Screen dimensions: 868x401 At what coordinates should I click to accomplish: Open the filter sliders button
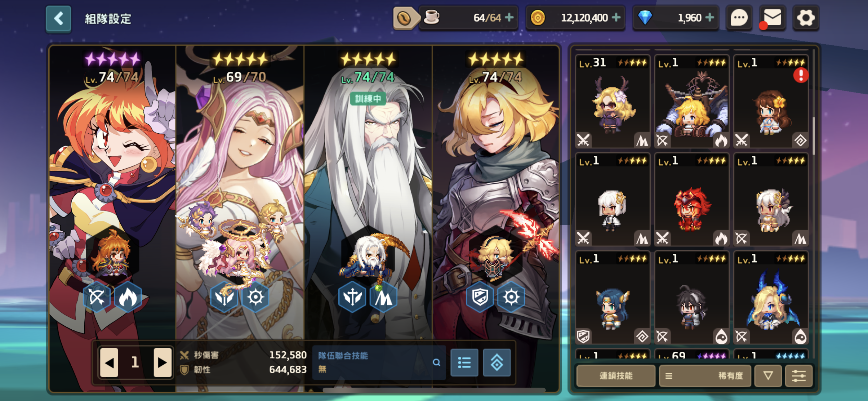[799, 376]
